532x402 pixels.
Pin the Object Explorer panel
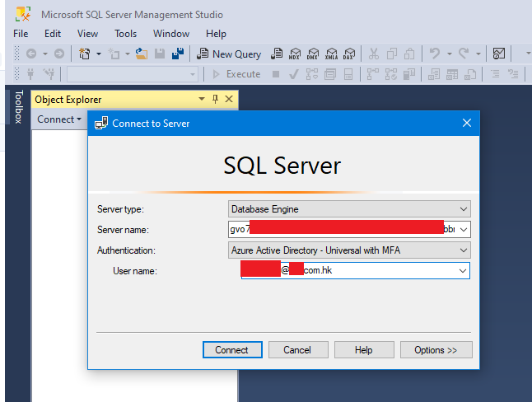coord(216,100)
